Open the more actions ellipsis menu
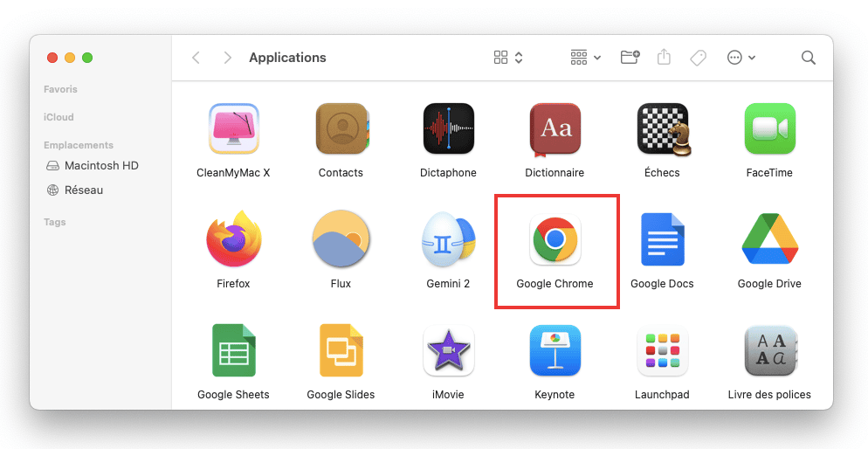The width and height of the screenshot is (868, 449). click(x=741, y=58)
